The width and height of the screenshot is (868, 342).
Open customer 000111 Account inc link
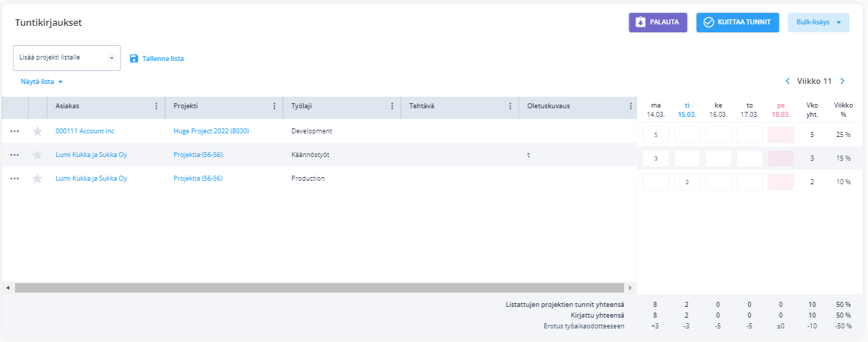click(x=85, y=131)
